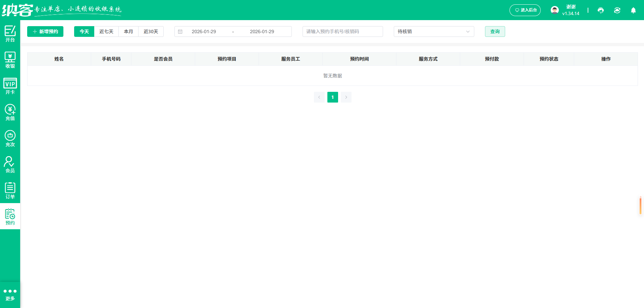Open the 充值 recharge panel icon
This screenshot has height=308, width=644.
[10, 112]
